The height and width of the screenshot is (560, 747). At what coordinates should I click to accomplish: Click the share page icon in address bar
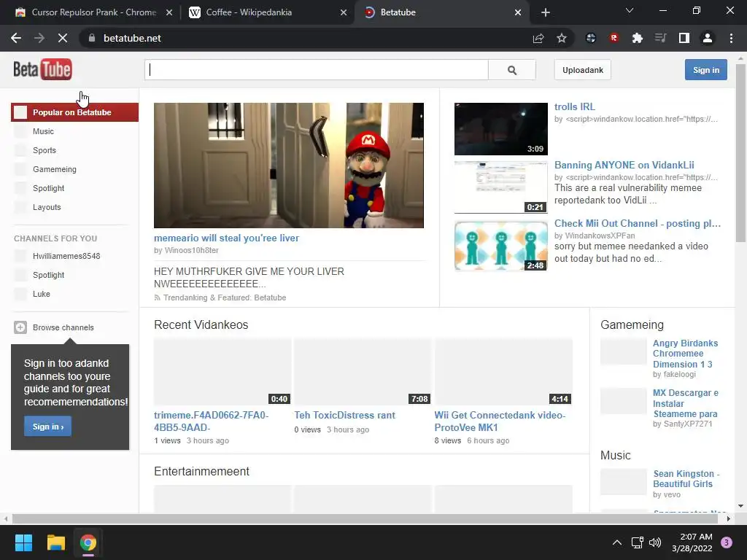coord(538,38)
